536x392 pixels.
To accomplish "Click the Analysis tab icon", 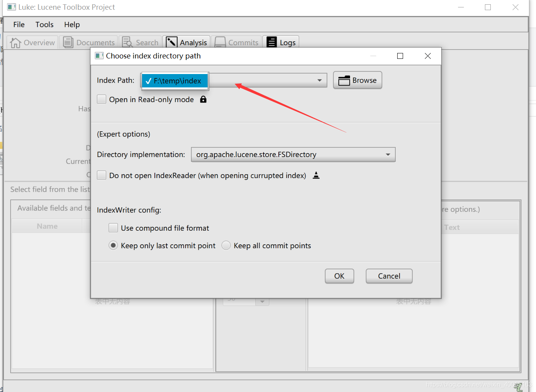I will [x=172, y=42].
